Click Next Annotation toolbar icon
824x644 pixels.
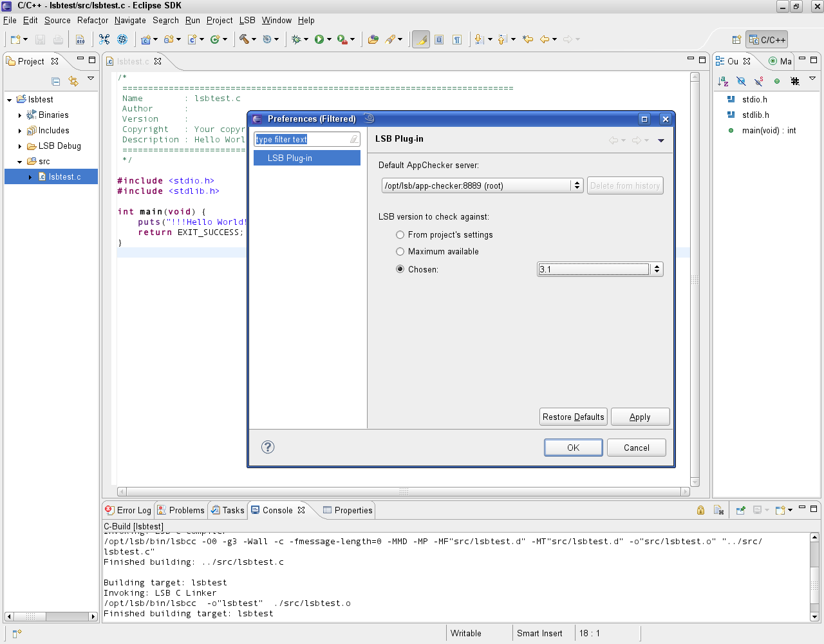[479, 39]
